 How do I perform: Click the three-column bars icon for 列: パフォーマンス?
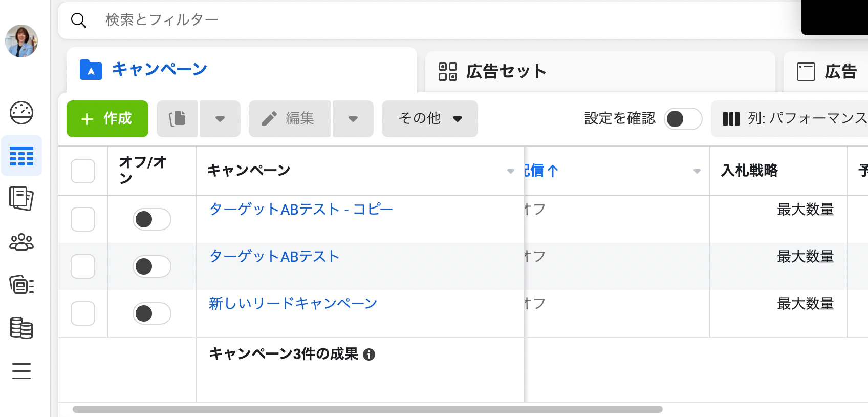[731, 119]
